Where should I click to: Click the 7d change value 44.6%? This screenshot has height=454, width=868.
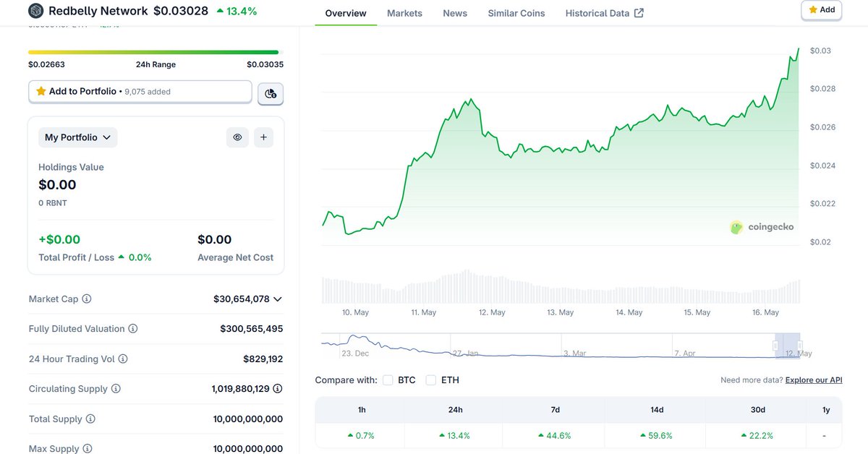(x=554, y=436)
